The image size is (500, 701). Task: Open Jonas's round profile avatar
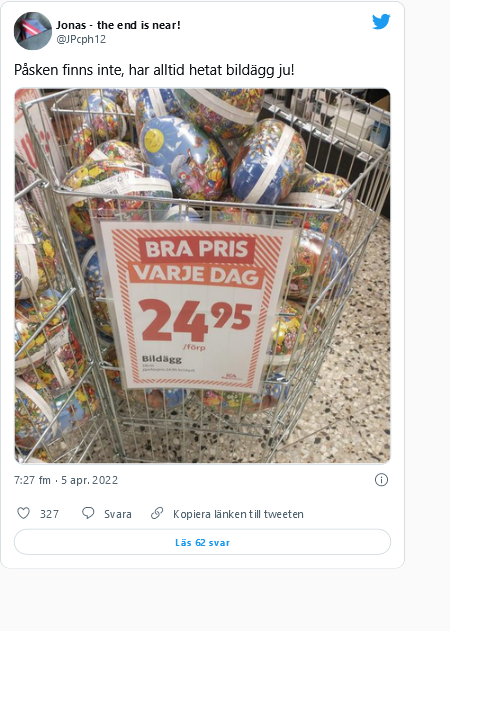click(33, 31)
